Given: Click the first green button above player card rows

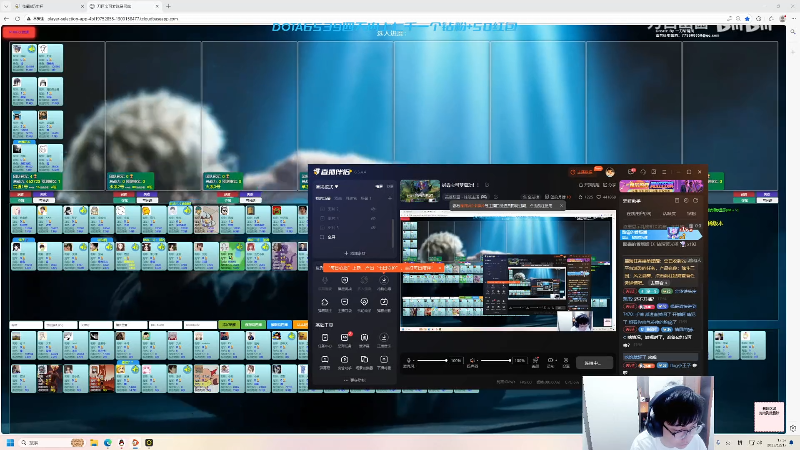Looking at the screenshot, I should (x=229, y=324).
